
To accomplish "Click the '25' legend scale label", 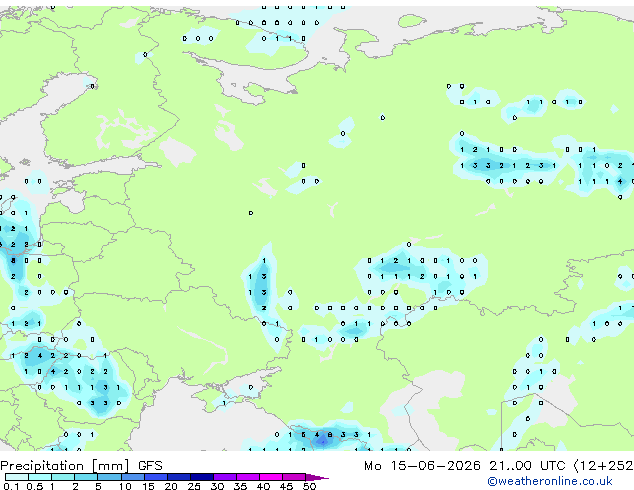I will (x=194, y=486).
